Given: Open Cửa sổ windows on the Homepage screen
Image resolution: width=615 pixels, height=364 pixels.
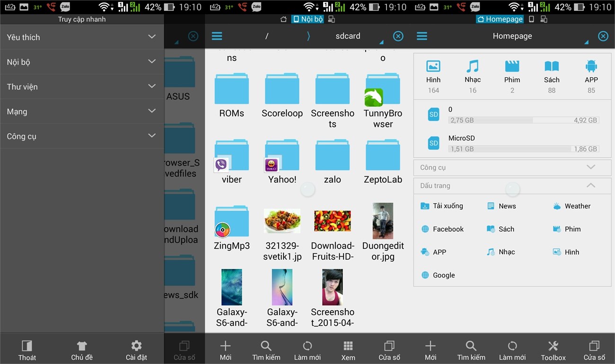Looking at the screenshot, I should (x=594, y=351).
